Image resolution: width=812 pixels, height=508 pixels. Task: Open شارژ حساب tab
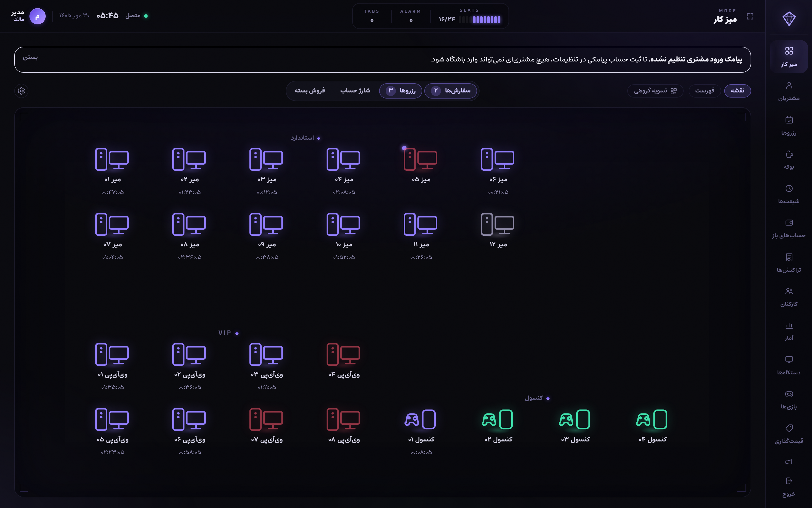[x=355, y=91]
